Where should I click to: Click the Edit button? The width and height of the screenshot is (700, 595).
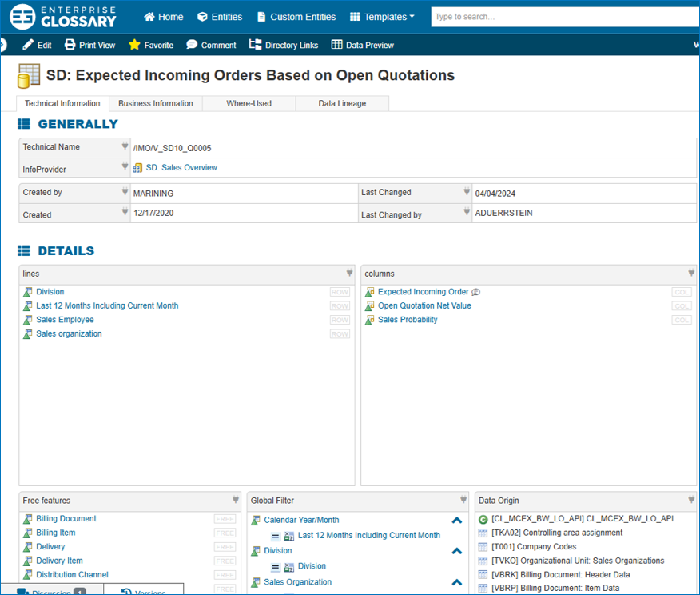(x=37, y=45)
